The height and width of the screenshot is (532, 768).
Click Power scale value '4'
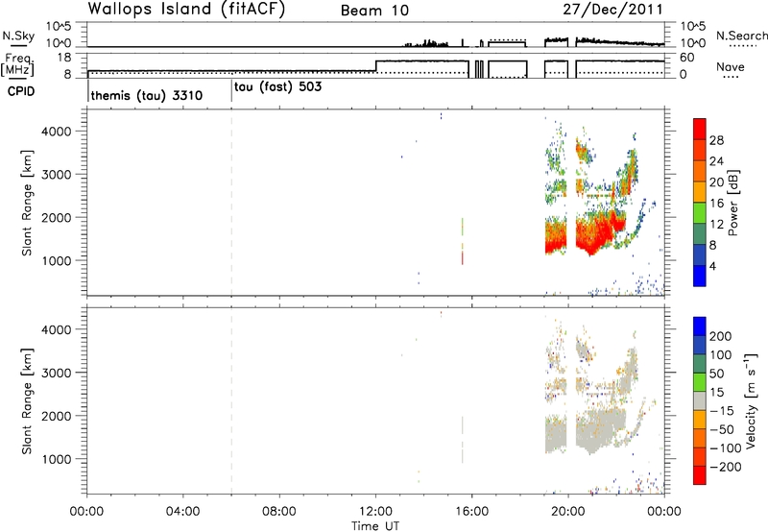pyautogui.click(x=712, y=266)
